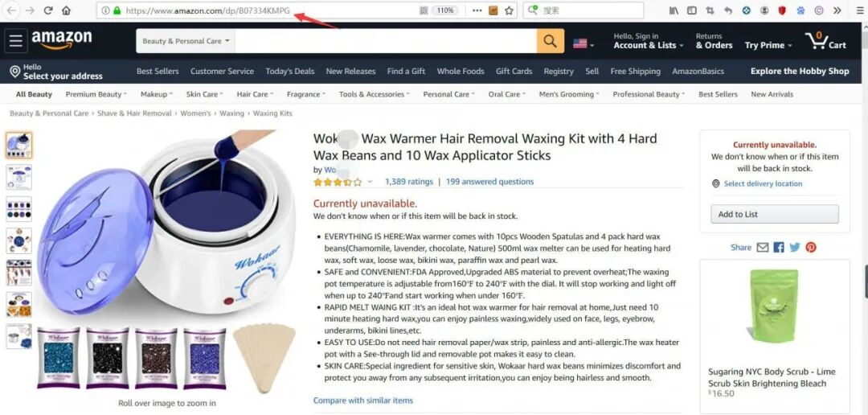This screenshot has width=868, height=415.
Task: Click the Add to List button
Action: pos(775,214)
